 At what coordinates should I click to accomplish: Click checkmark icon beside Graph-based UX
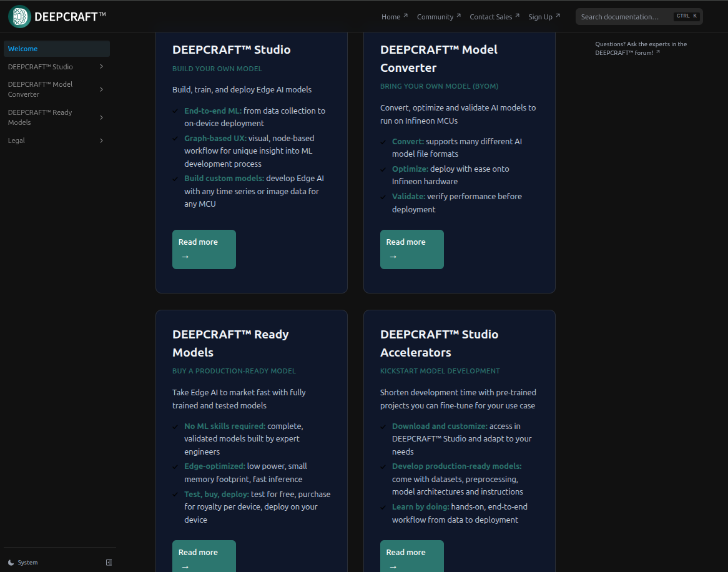[x=175, y=139]
